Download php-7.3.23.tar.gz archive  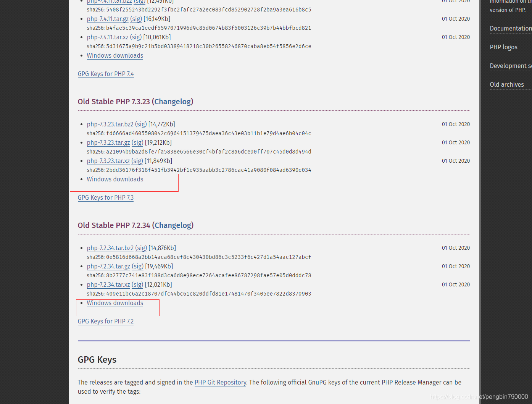coord(108,142)
